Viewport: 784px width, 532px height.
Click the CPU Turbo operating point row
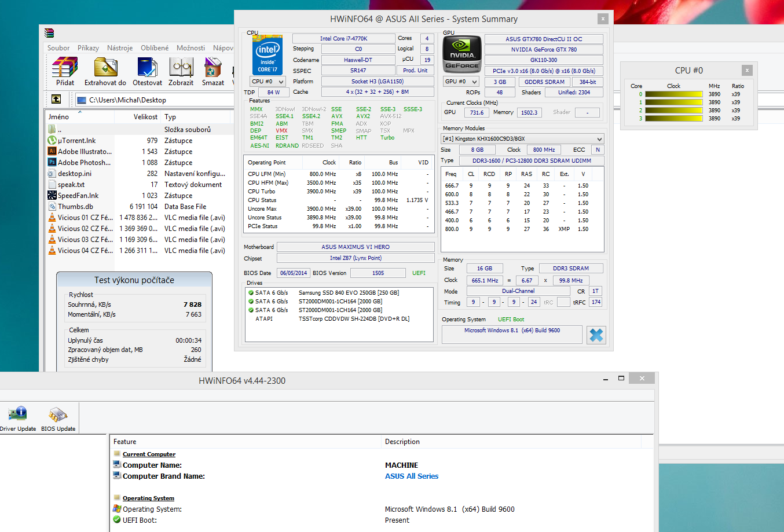tap(338, 192)
